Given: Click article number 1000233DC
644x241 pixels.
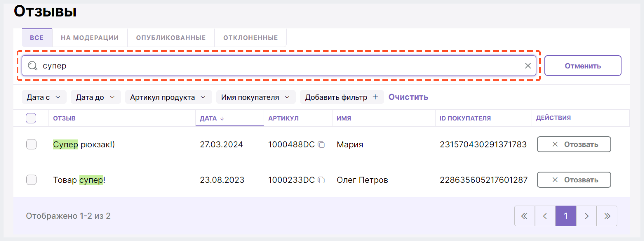Looking at the screenshot, I should [x=292, y=180].
